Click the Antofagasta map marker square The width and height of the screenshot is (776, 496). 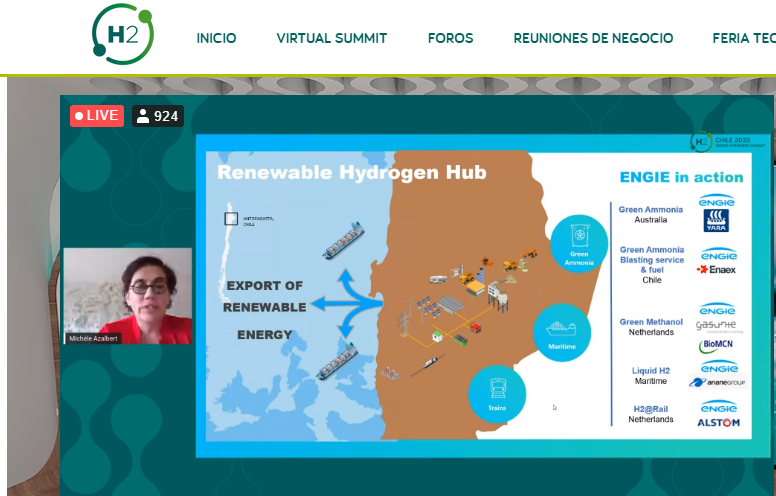pyautogui.click(x=231, y=218)
